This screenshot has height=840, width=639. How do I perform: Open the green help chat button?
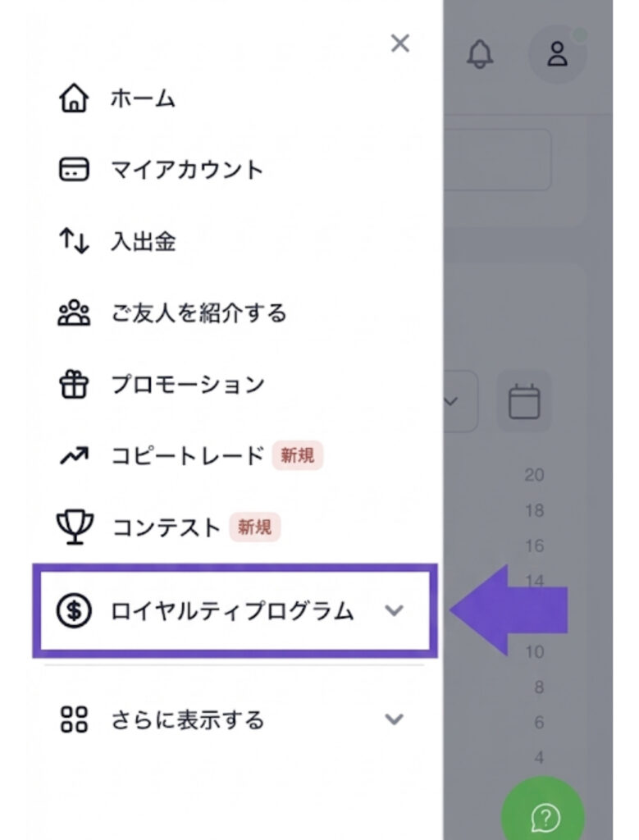tap(544, 815)
